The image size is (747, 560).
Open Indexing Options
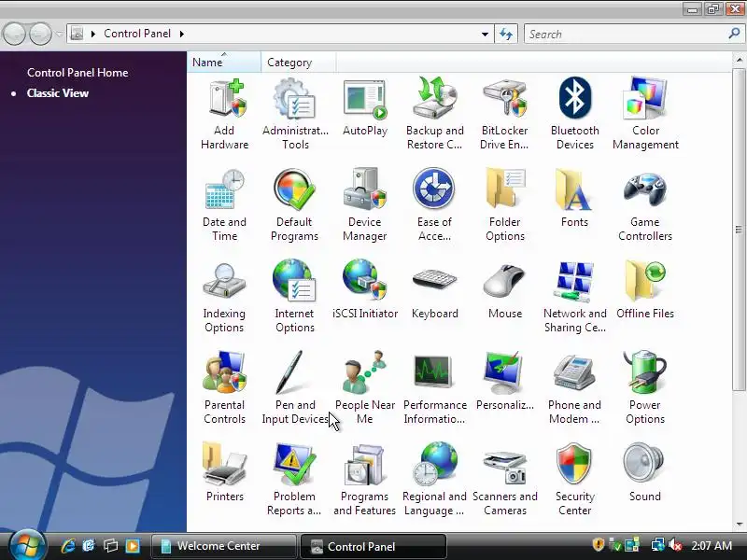point(224,297)
